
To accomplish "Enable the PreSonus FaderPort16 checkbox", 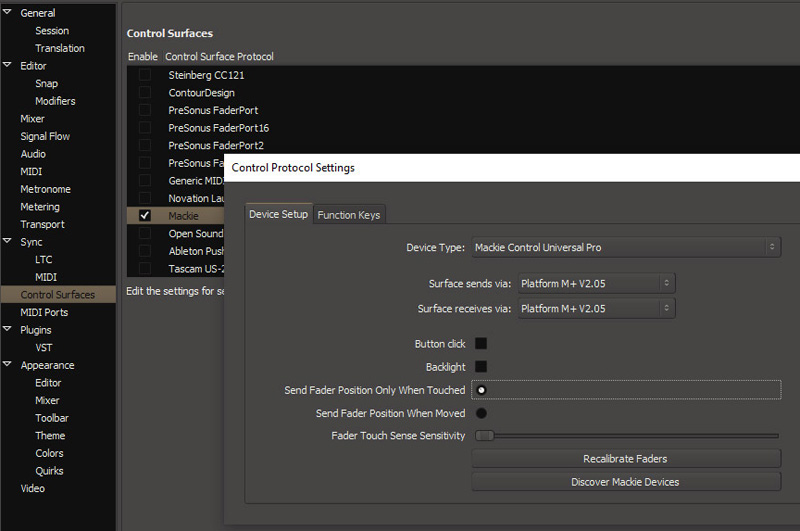I will click(145, 128).
